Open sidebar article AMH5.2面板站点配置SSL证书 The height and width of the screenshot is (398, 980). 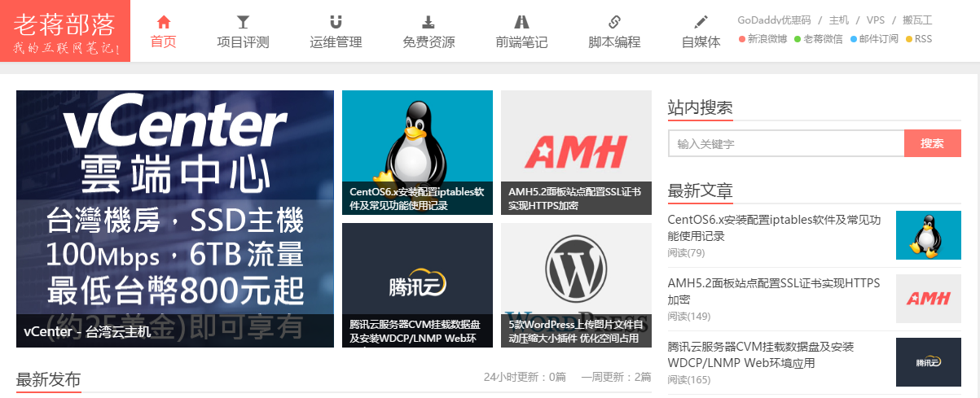pos(774,291)
